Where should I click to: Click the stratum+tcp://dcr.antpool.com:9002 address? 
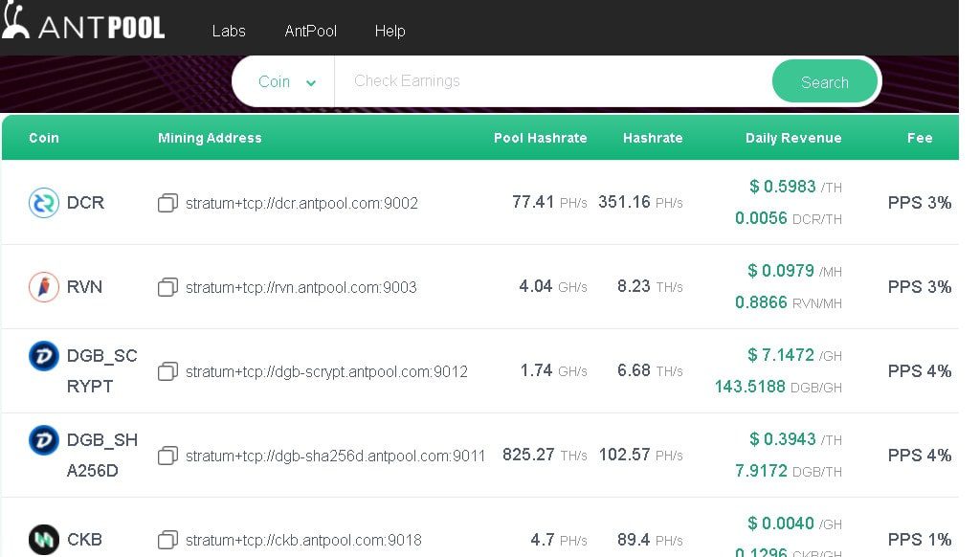[301, 203]
